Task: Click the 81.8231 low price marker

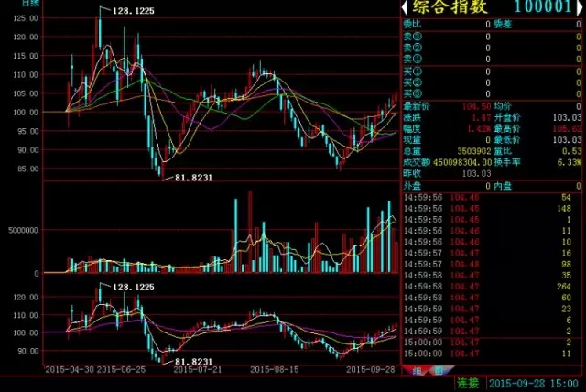Action: 187,178
